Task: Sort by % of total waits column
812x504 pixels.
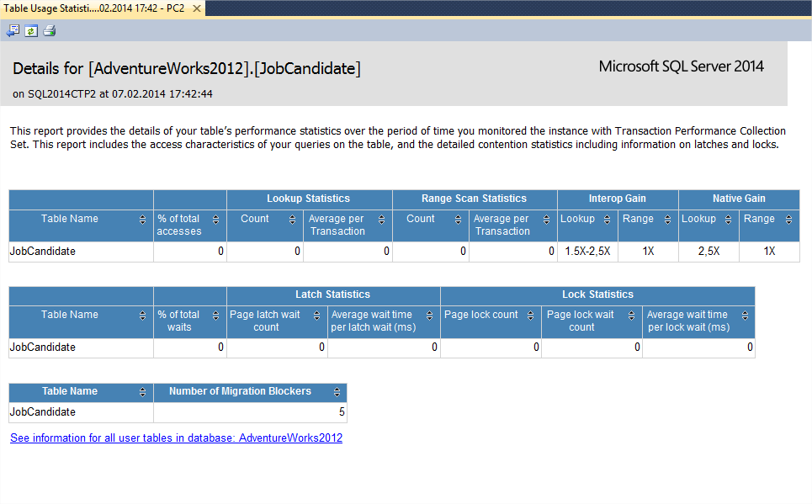Action: pyautogui.click(x=216, y=316)
